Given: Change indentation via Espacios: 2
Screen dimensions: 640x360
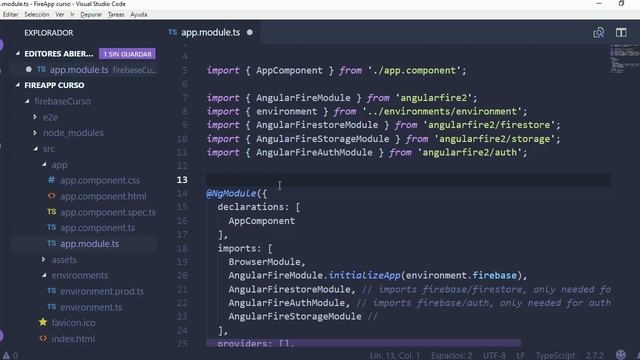Looking at the screenshot, I should click(x=451, y=356).
